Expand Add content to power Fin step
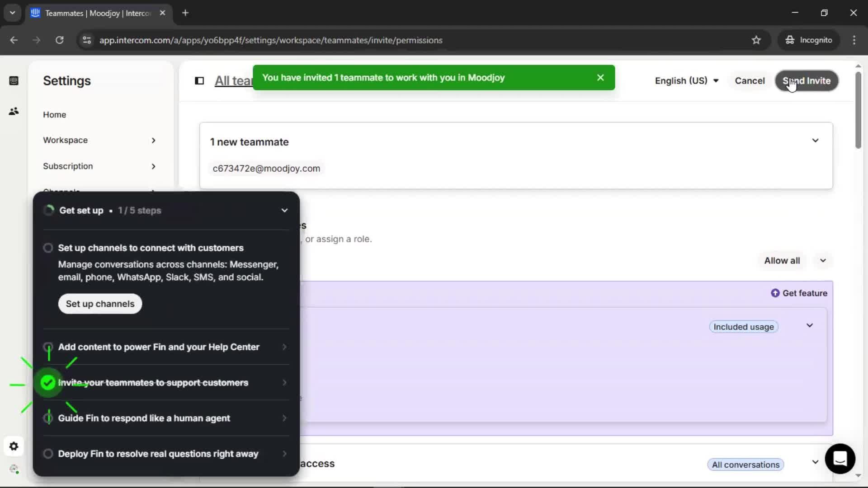Screen dimensions: 868x488 pyautogui.click(x=284, y=347)
